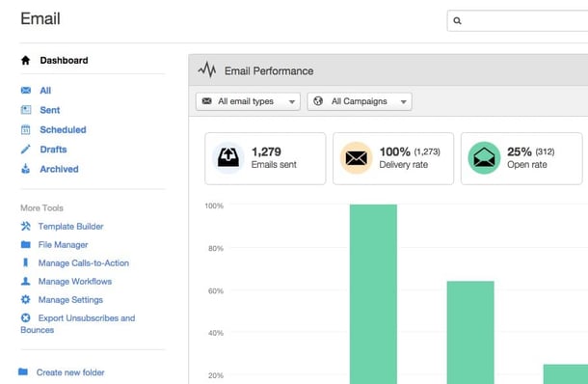The image size is (588, 384).
Task: Click the Email Performance panel title
Action: pyautogui.click(x=269, y=71)
